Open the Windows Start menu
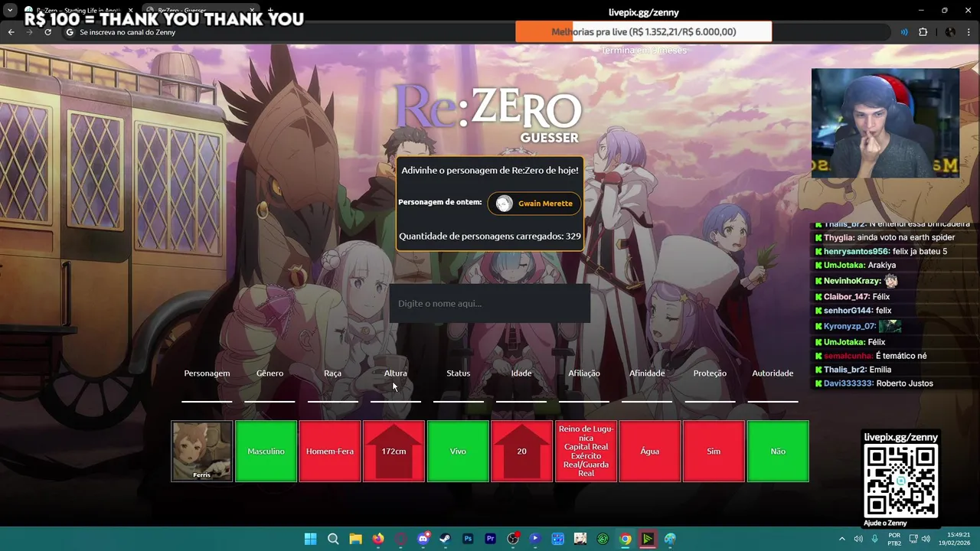The height and width of the screenshot is (551, 980). pyautogui.click(x=310, y=539)
